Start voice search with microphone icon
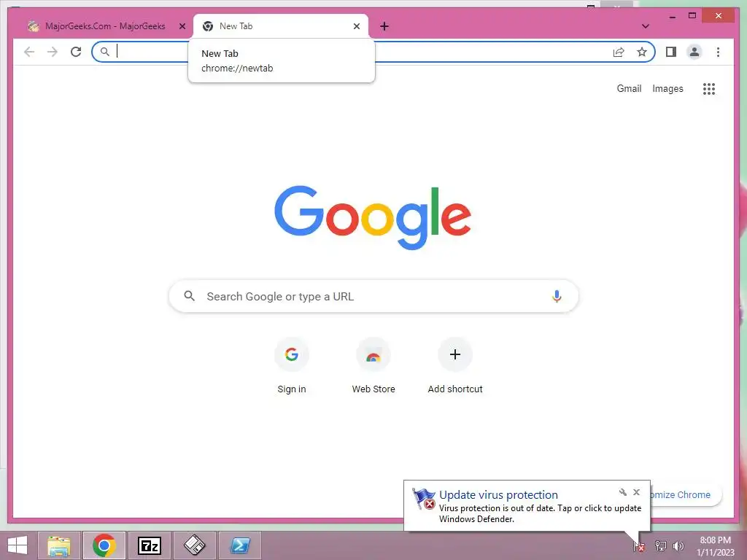Viewport: 747px width, 560px height. point(557,296)
